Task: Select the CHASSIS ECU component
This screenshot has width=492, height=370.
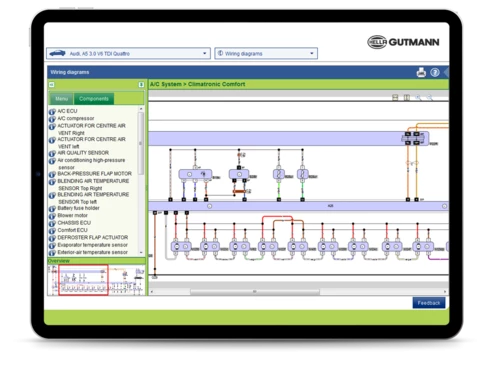Action: (x=74, y=223)
